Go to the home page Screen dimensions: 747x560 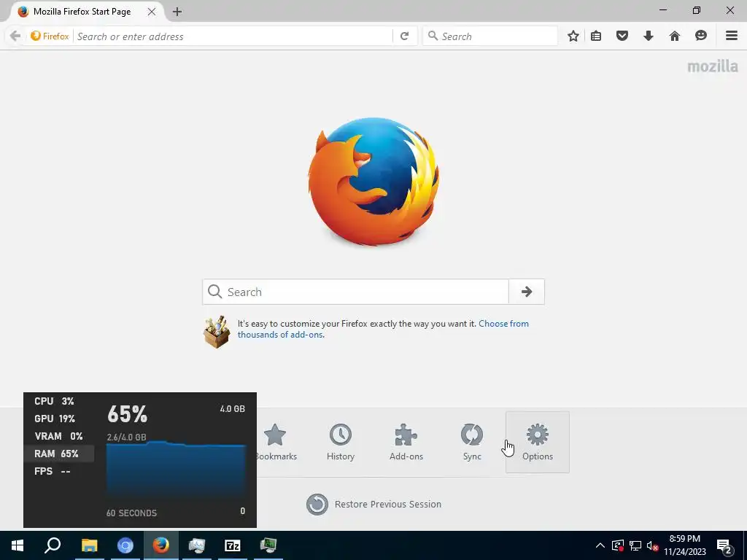675,36
